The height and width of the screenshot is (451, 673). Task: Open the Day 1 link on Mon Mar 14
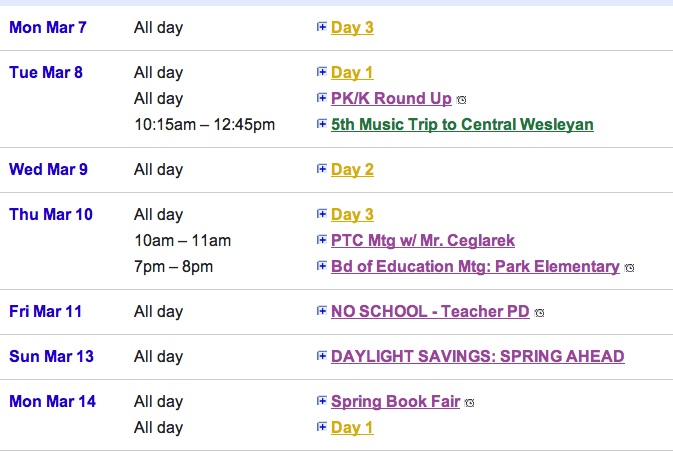(352, 427)
